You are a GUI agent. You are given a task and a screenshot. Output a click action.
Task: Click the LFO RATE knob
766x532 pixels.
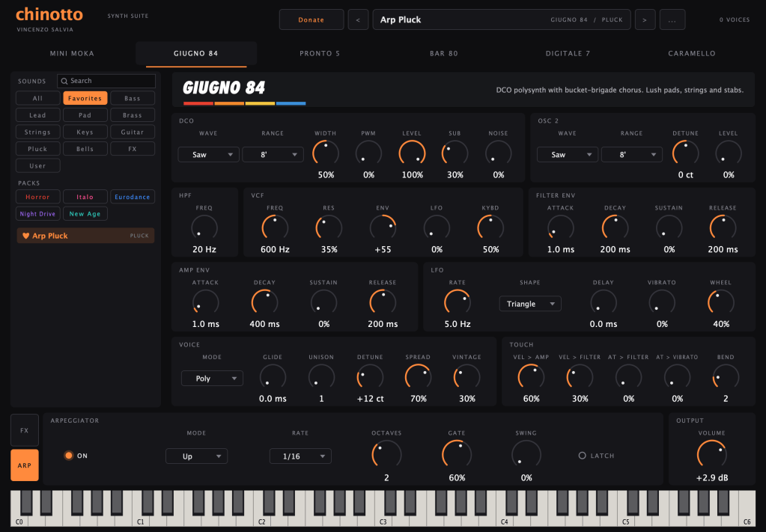(x=458, y=302)
